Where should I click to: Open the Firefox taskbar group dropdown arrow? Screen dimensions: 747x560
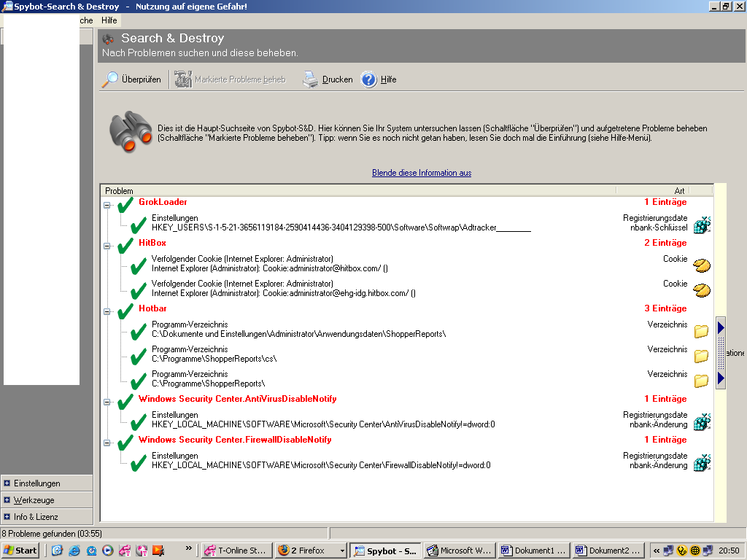342,551
